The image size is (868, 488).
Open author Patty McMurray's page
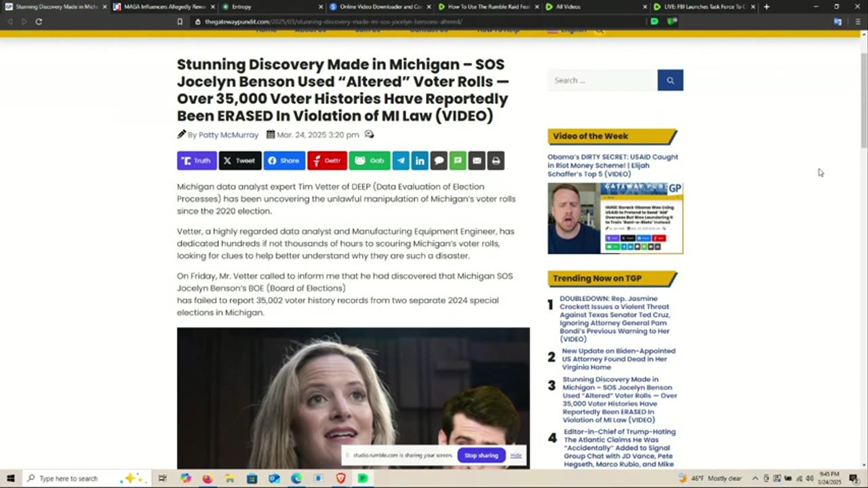pos(228,135)
